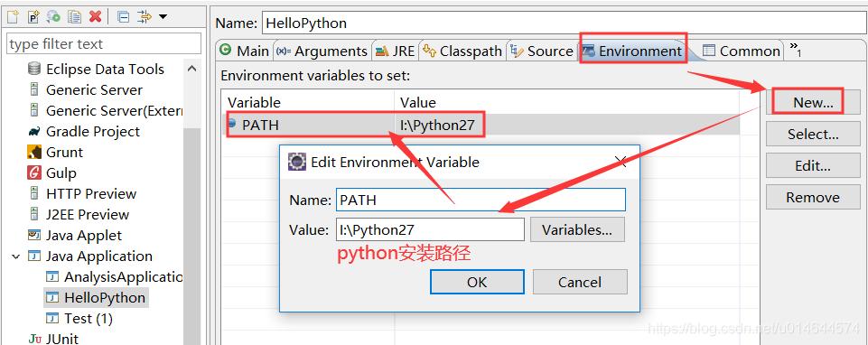Select J2EE Preview in the list
Screen dimensions: 868x345
point(88,214)
